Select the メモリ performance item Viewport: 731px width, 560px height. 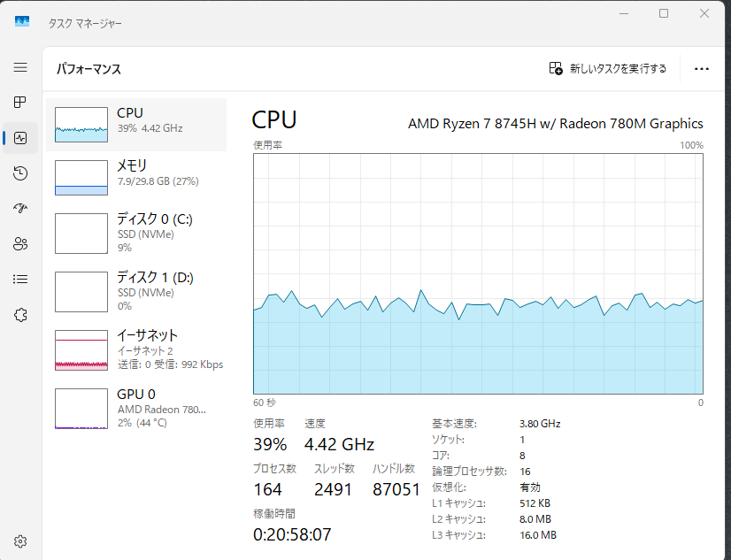pyautogui.click(x=136, y=177)
